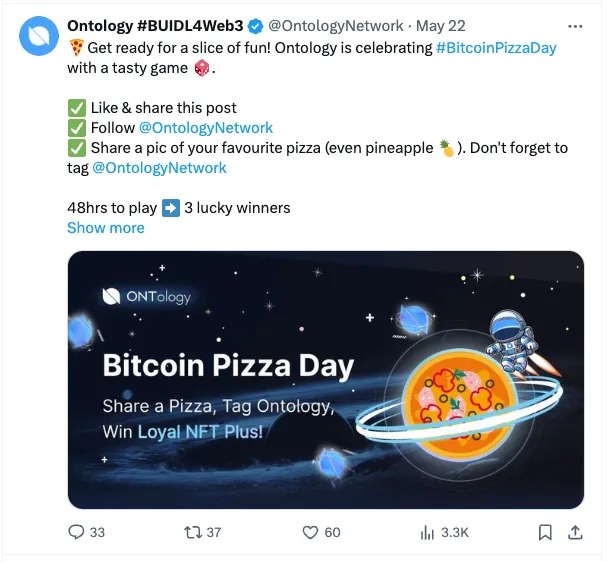Click the reply comment icon
The image size is (608, 562).
pyautogui.click(x=76, y=532)
